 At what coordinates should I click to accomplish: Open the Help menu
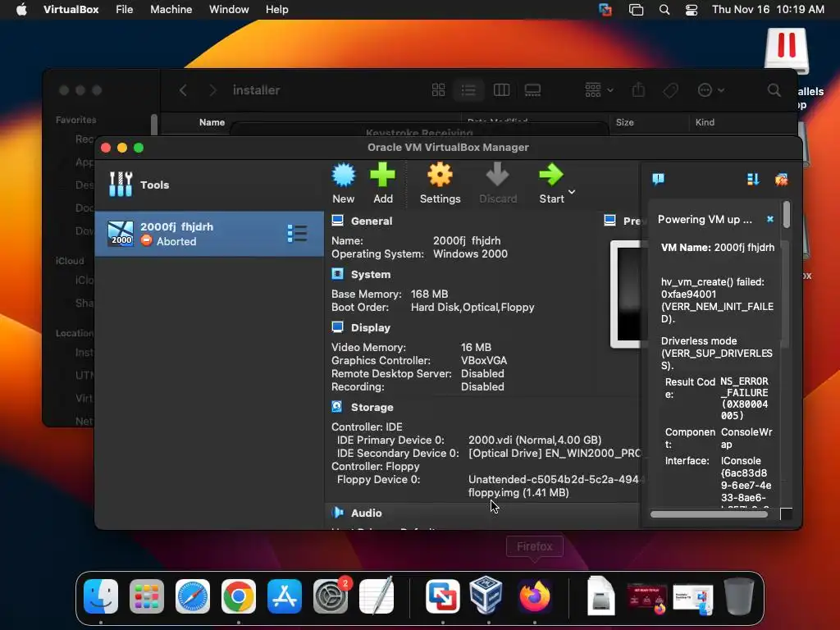276,9
